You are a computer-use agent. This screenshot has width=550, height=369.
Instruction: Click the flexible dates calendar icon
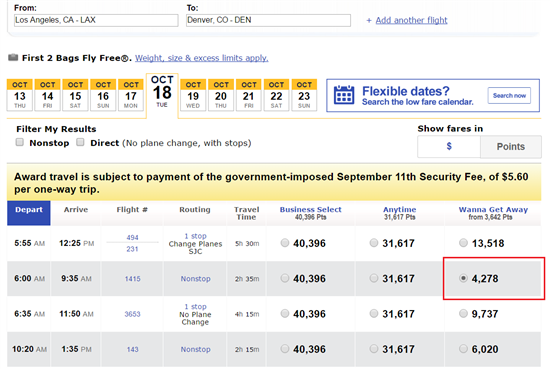(x=344, y=95)
